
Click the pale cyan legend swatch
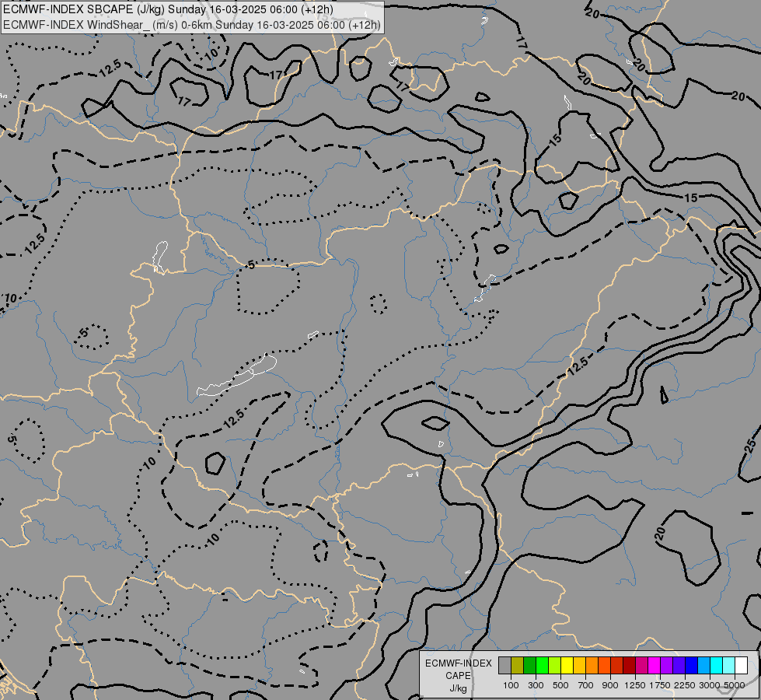(728, 666)
